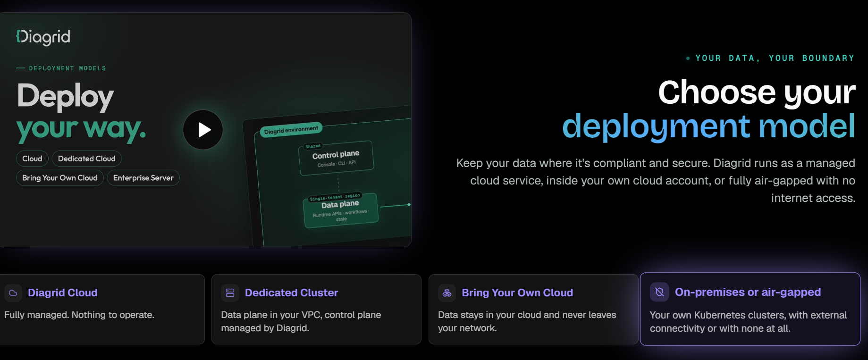This screenshot has width=868, height=360.
Task: Click 'Fully managed. Nothing to operate.' text
Action: (79, 315)
